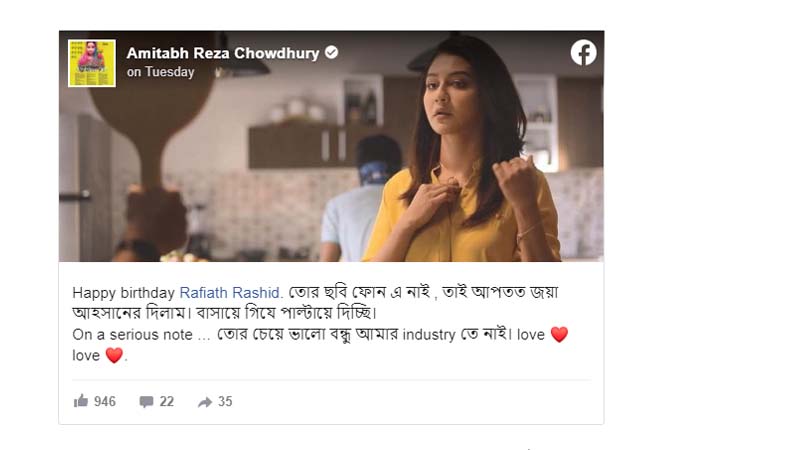Click the final 'love' word on last line
The height and width of the screenshot is (450, 800).
tap(86, 355)
